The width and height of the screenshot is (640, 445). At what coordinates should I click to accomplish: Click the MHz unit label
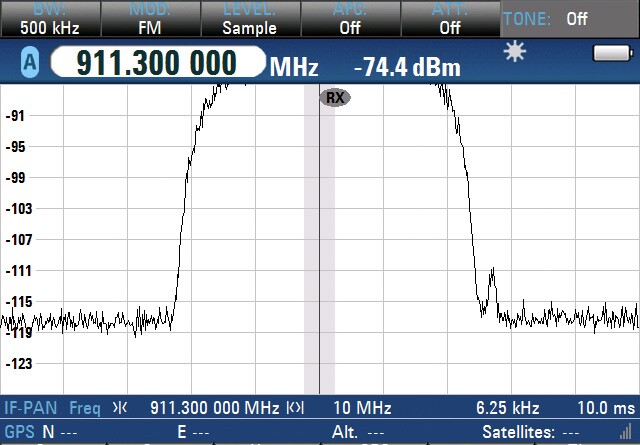point(294,67)
